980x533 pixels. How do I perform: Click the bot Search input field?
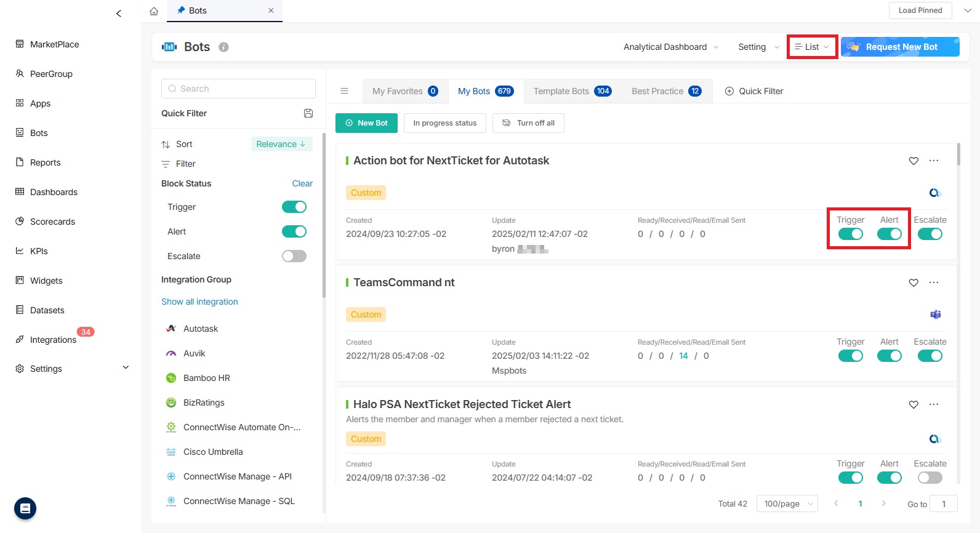pyautogui.click(x=239, y=89)
